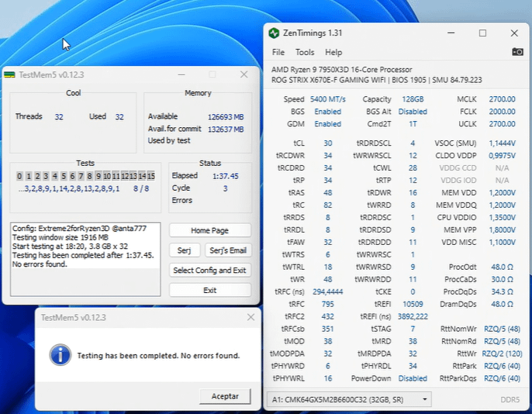Click the ZenTimings app logo icon

coord(274,33)
